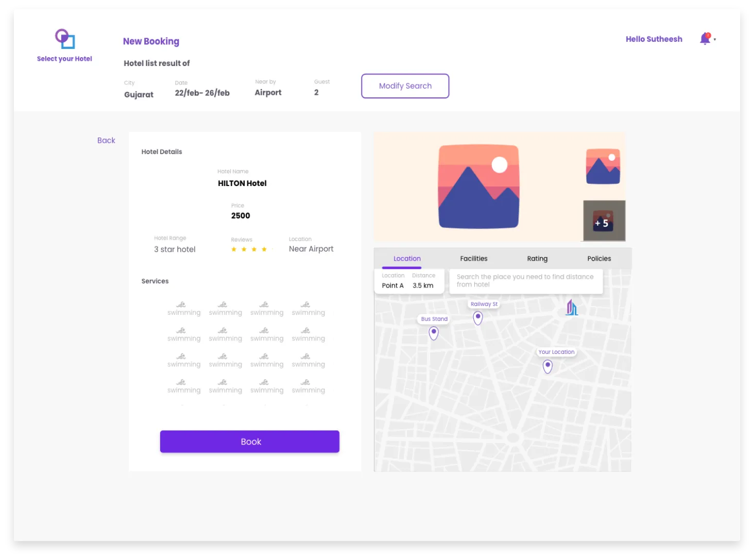
Task: Select the small top-right hotel image thumbnail
Action: tap(603, 166)
